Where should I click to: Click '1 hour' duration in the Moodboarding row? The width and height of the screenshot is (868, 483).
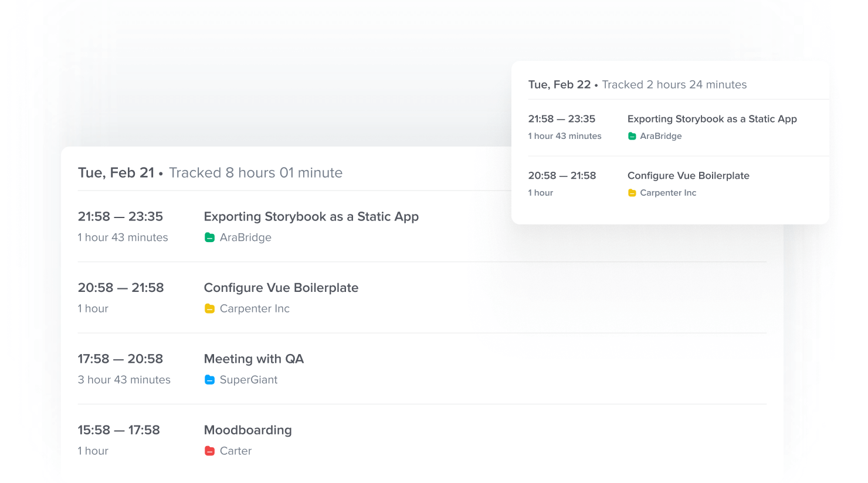pos(93,451)
